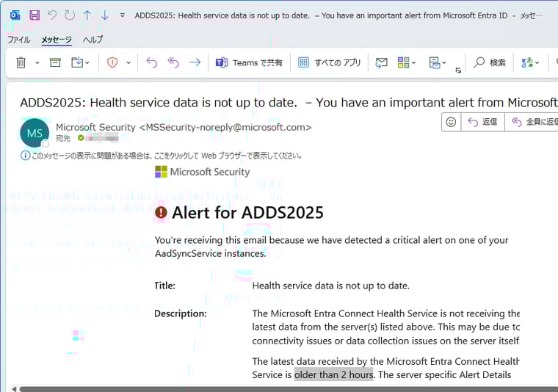
Task: Click the Alert for ADDS2025 heading
Action: 247,213
